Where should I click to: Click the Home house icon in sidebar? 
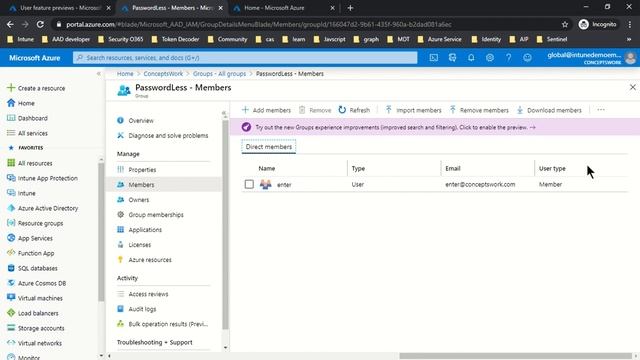(x=11, y=103)
